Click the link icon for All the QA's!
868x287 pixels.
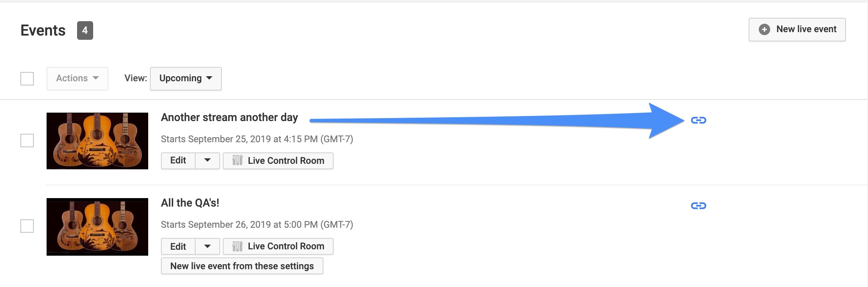pos(698,206)
